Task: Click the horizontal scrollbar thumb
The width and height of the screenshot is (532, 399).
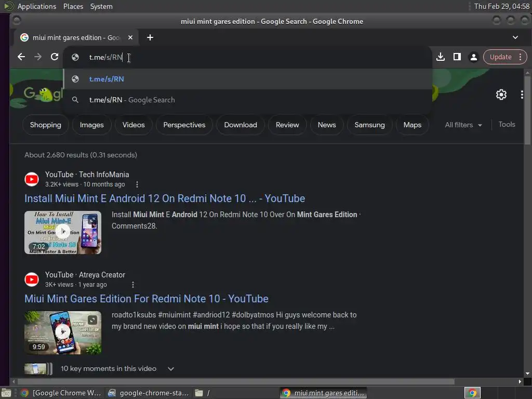Action: 236,382
